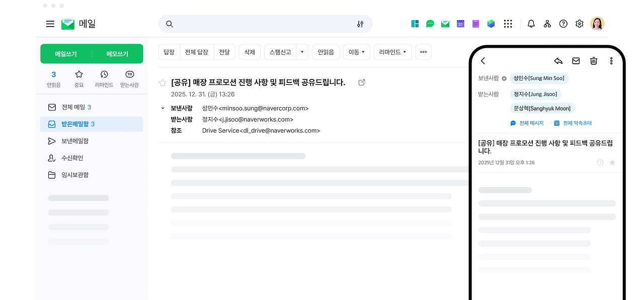
Task: Collapse the sender details chevron
Action: [x=163, y=108]
